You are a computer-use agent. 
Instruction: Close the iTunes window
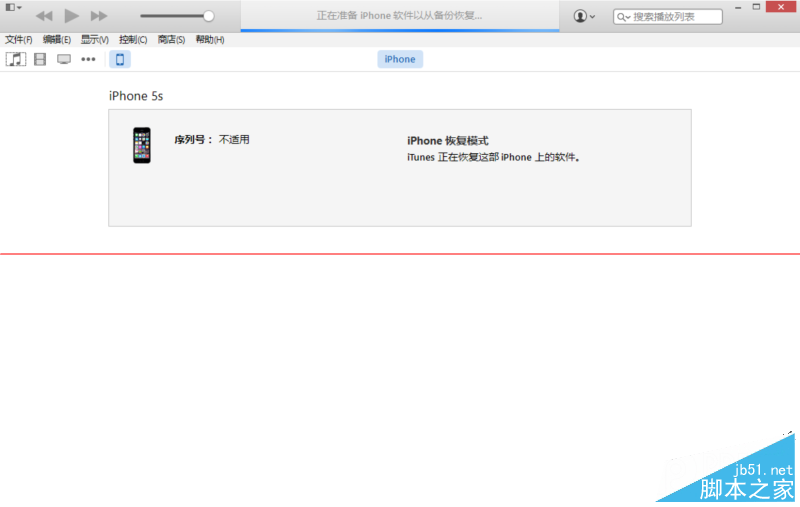tap(781, 7)
